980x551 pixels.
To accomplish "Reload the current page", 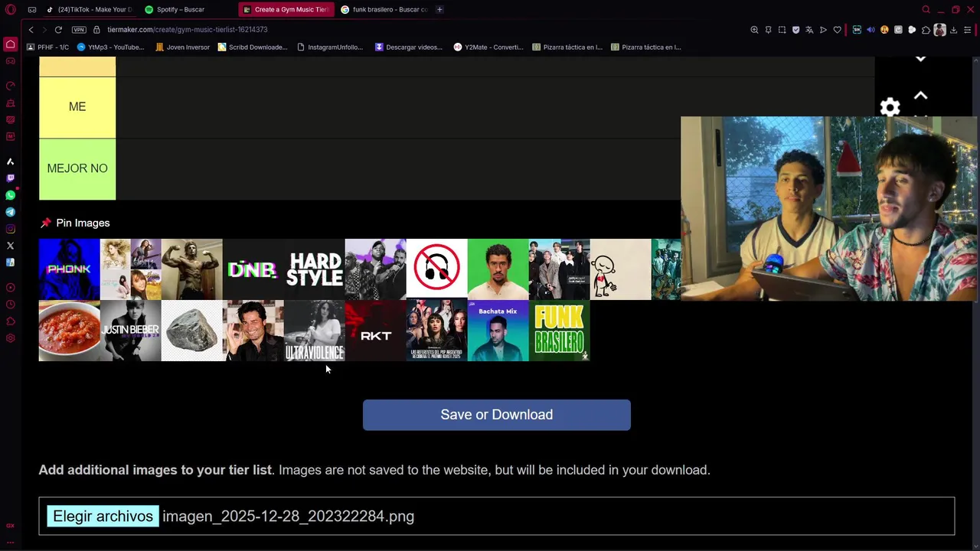I will tap(58, 30).
